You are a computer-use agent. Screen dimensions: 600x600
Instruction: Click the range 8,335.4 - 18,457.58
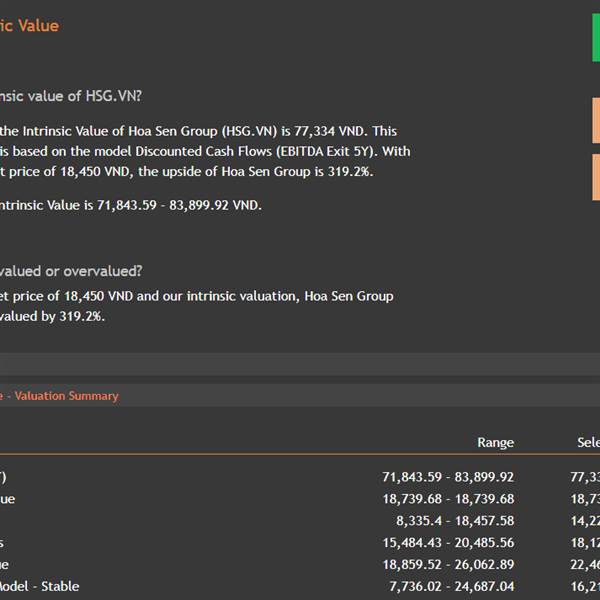(x=455, y=520)
